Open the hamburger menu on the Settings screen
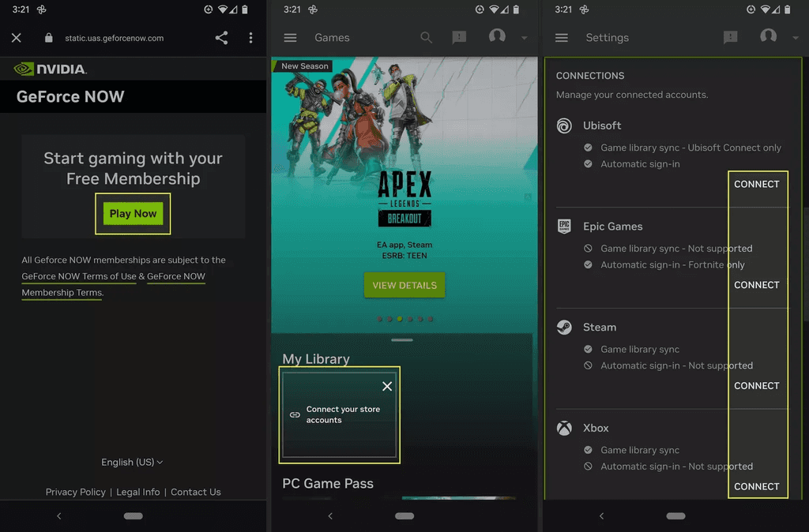Image resolution: width=809 pixels, height=532 pixels. tap(562, 37)
